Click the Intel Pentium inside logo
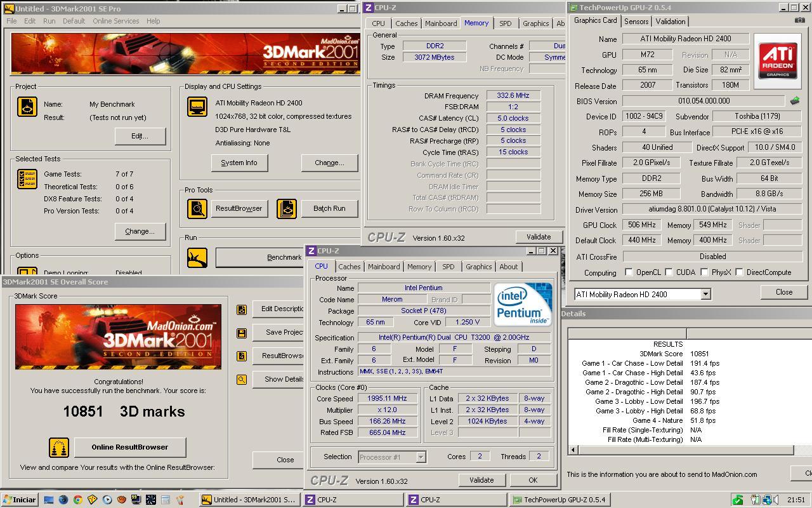Image resolution: width=812 pixels, height=508 pixels. pos(523,305)
